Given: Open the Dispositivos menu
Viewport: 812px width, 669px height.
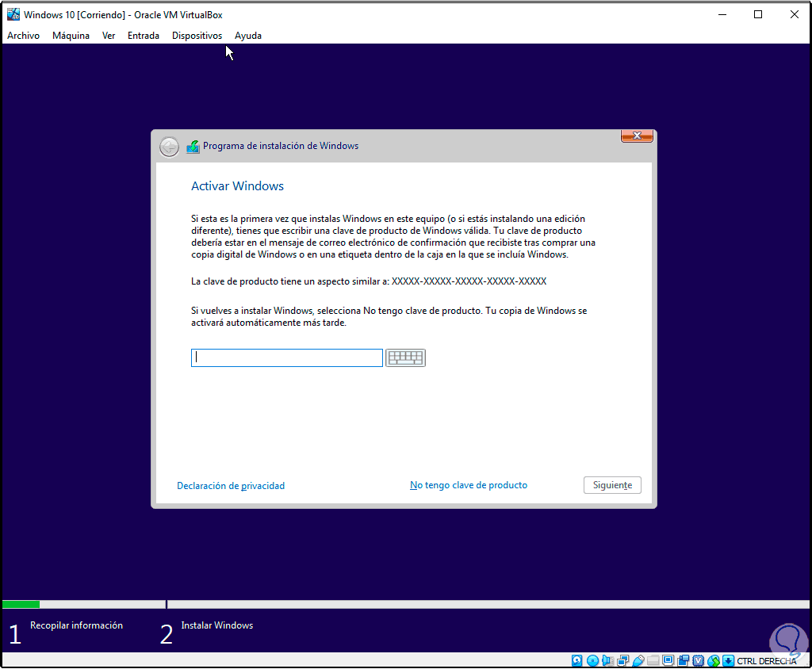Looking at the screenshot, I should tap(197, 36).
